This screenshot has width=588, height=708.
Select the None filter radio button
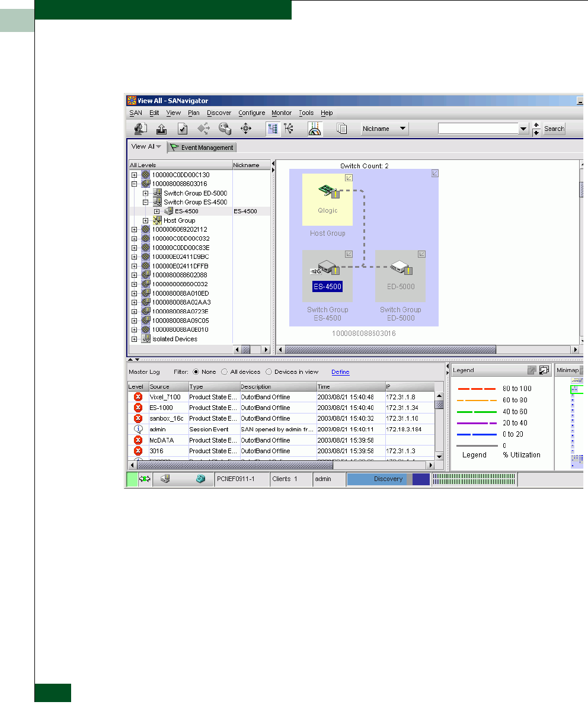click(196, 372)
